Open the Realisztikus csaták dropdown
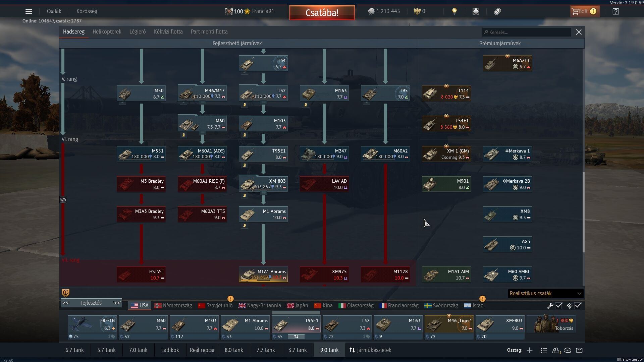The width and height of the screenshot is (644, 362). click(545, 294)
